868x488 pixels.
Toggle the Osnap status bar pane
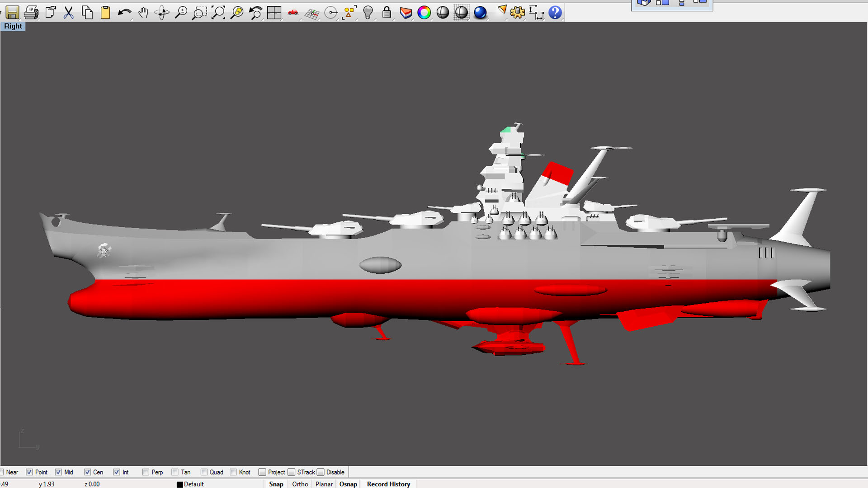[x=348, y=484]
